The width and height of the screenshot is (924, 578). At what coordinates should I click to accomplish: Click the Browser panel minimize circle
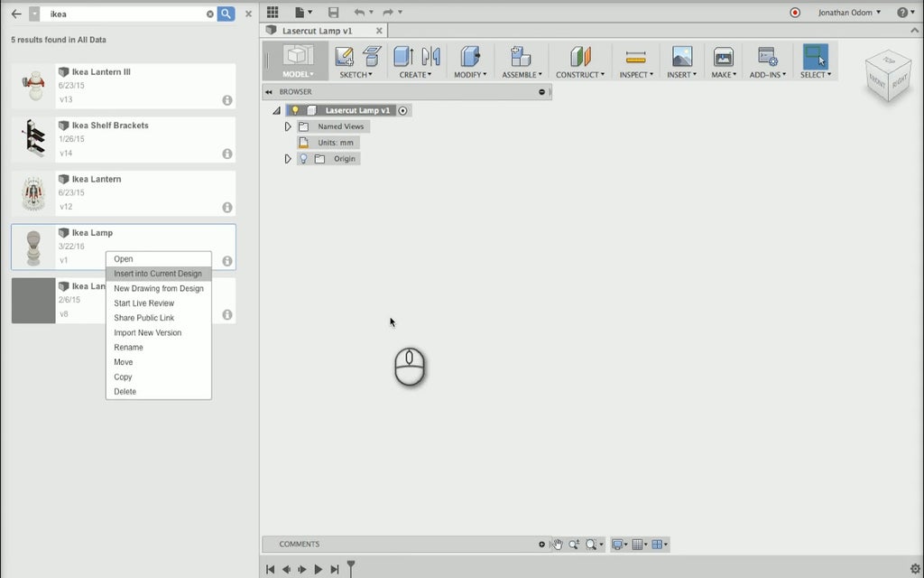[x=541, y=92]
